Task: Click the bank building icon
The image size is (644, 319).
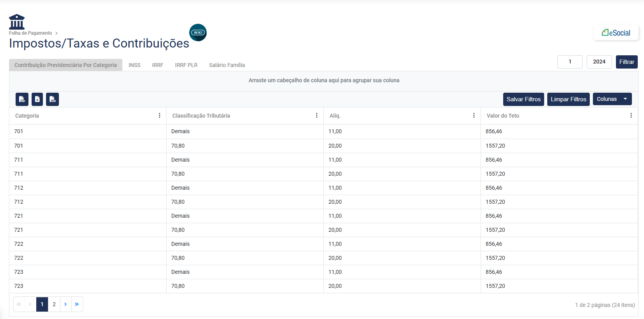Action: point(17,22)
